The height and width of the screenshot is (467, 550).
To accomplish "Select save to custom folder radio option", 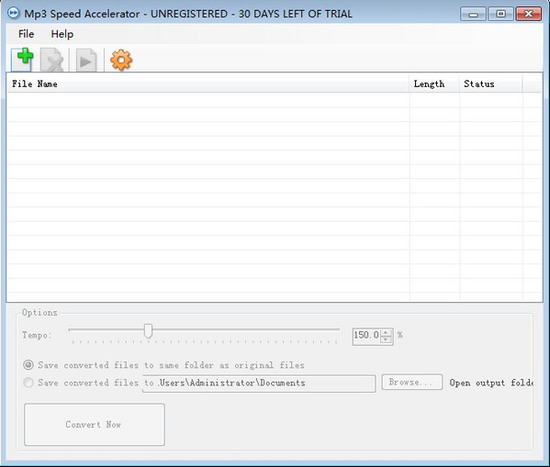I will [x=28, y=382].
